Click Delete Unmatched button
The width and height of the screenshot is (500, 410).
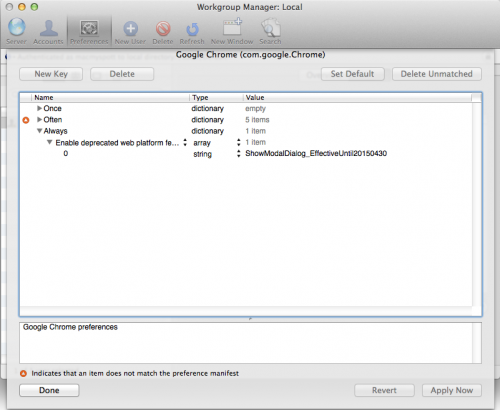coord(437,74)
